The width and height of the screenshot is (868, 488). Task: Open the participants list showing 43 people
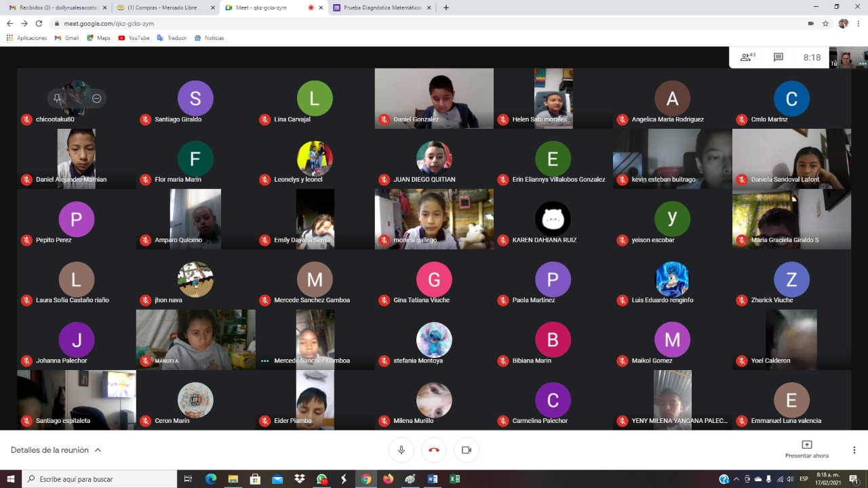coord(747,58)
